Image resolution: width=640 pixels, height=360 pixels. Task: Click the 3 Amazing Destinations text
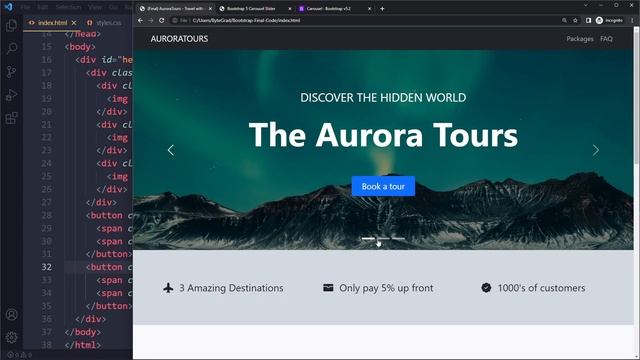231,288
